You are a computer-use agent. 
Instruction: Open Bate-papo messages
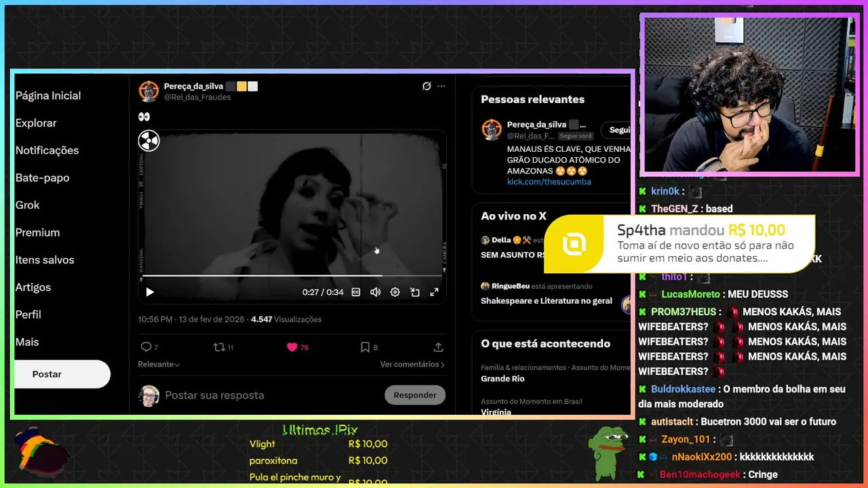pos(42,178)
